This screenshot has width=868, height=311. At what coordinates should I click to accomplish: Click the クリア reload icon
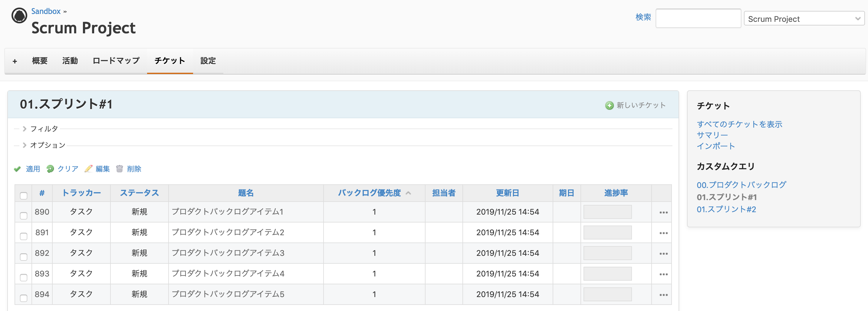(x=50, y=169)
